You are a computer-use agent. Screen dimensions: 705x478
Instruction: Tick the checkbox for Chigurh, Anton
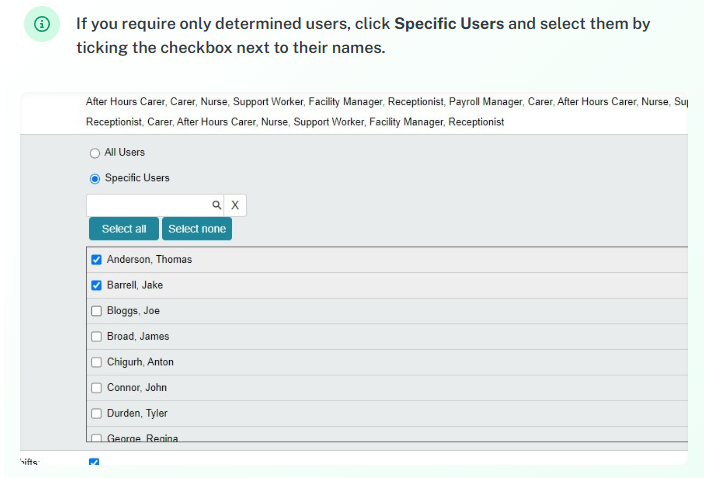[x=96, y=362]
